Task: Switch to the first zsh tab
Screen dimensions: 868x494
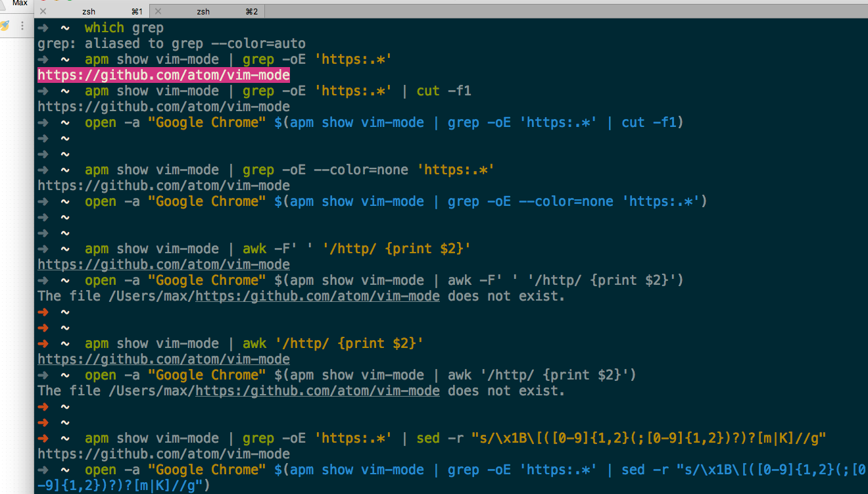Action: (92, 11)
